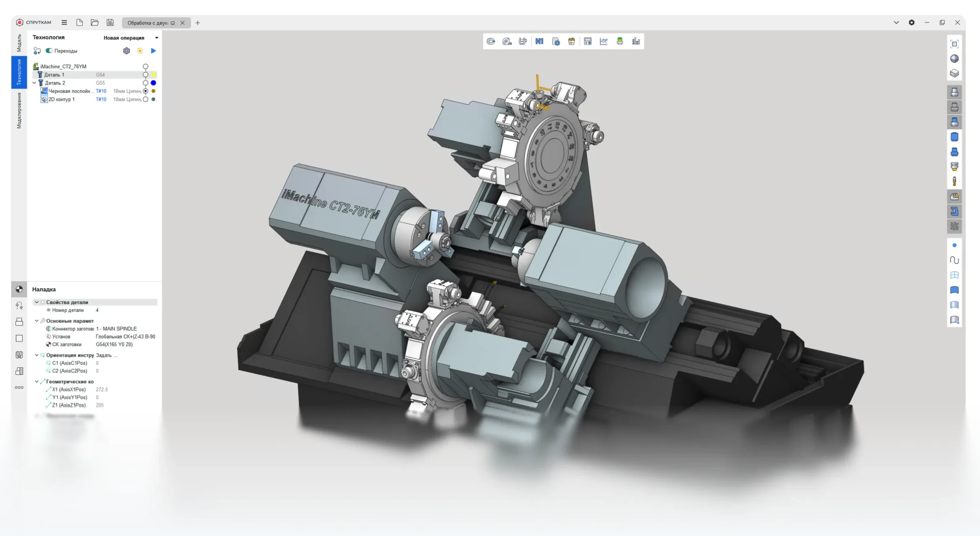Open the tool library icon with yellow tools
The image size is (980, 551).
[x=572, y=41]
